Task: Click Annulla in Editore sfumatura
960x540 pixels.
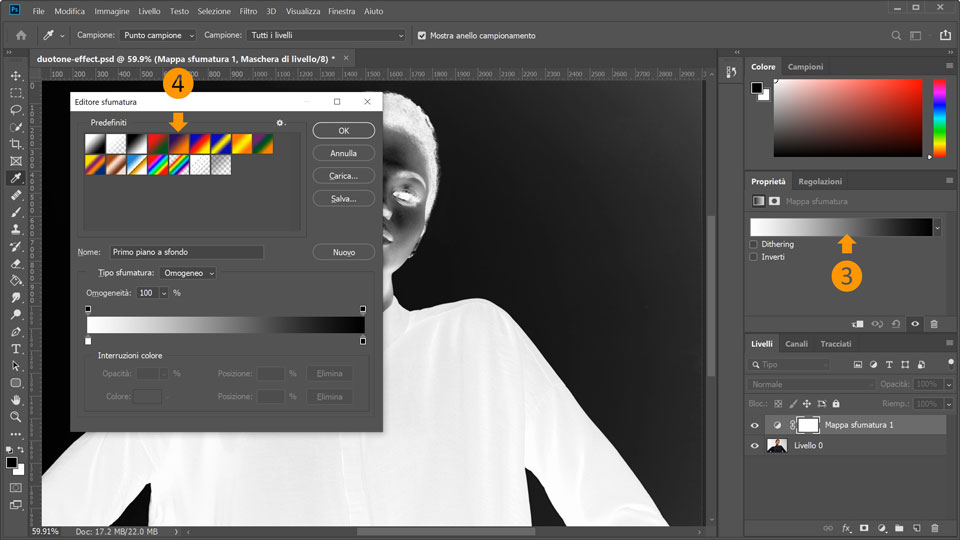Action: pyautogui.click(x=343, y=153)
